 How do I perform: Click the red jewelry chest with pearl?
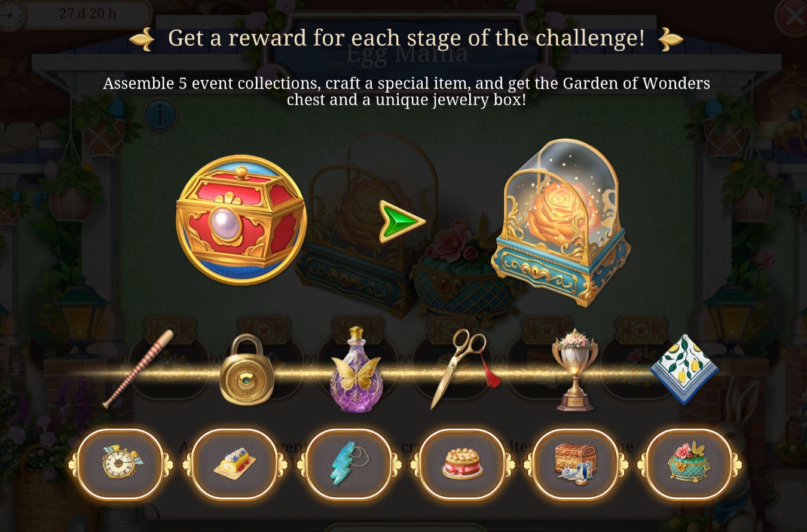tap(241, 219)
